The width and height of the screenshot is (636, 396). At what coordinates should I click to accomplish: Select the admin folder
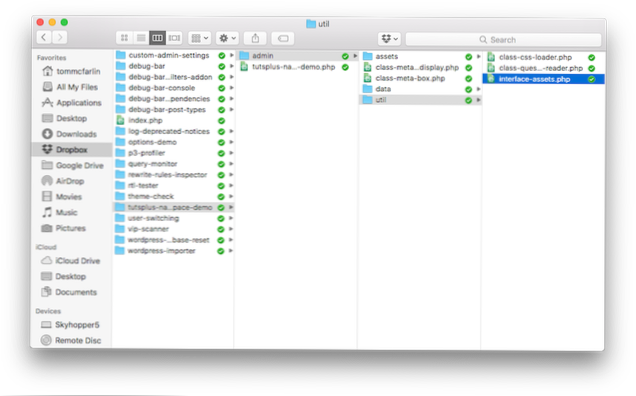pyautogui.click(x=297, y=56)
